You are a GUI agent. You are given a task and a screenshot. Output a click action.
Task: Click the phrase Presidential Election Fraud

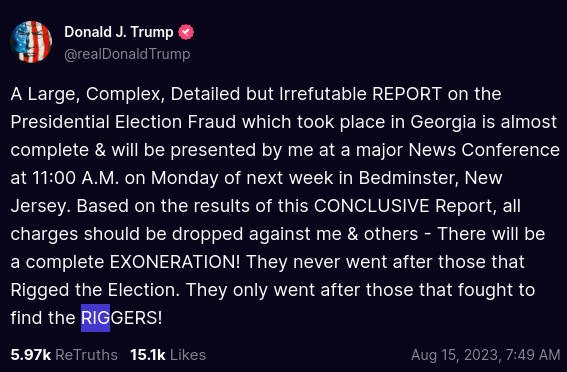pos(123,122)
